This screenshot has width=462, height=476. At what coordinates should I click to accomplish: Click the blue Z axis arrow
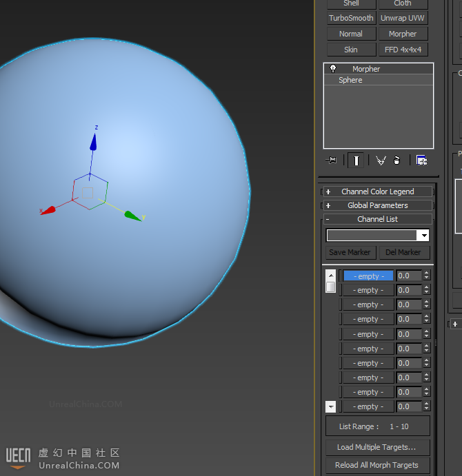pyautogui.click(x=93, y=142)
